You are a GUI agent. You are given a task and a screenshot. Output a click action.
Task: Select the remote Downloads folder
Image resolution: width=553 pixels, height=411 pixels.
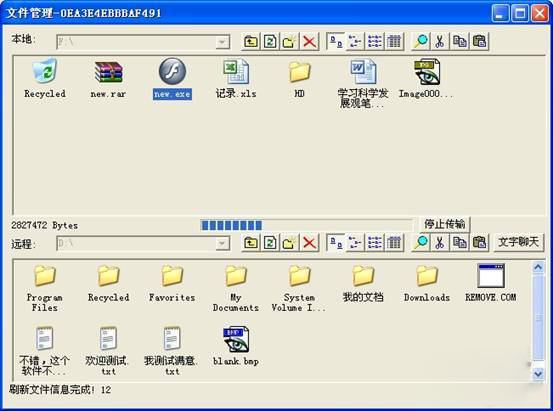[x=427, y=284]
